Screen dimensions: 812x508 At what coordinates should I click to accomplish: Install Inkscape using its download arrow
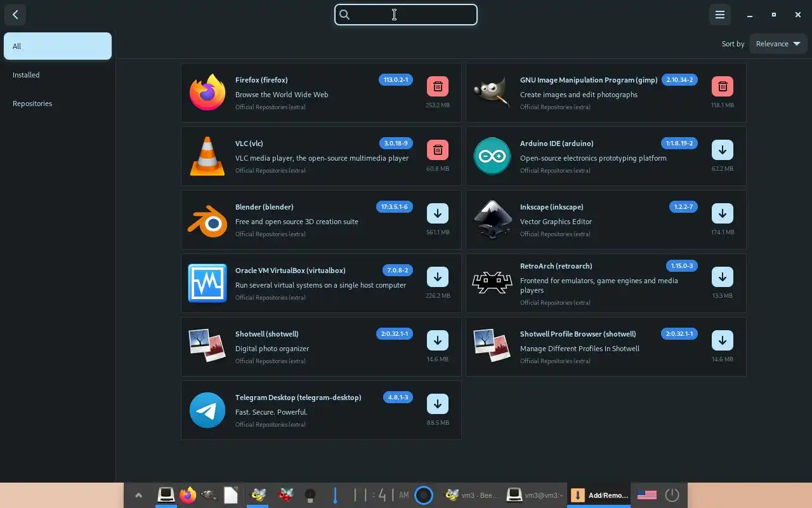click(722, 213)
